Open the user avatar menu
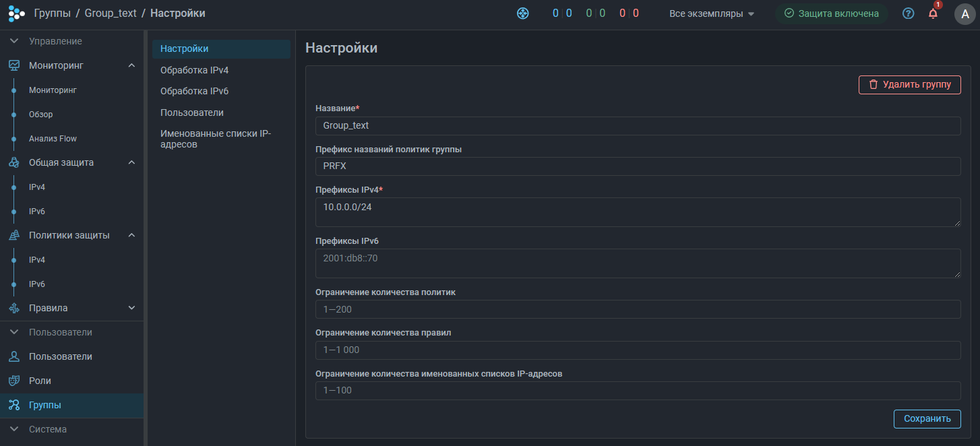Image resolution: width=980 pixels, height=446 pixels. tap(964, 13)
